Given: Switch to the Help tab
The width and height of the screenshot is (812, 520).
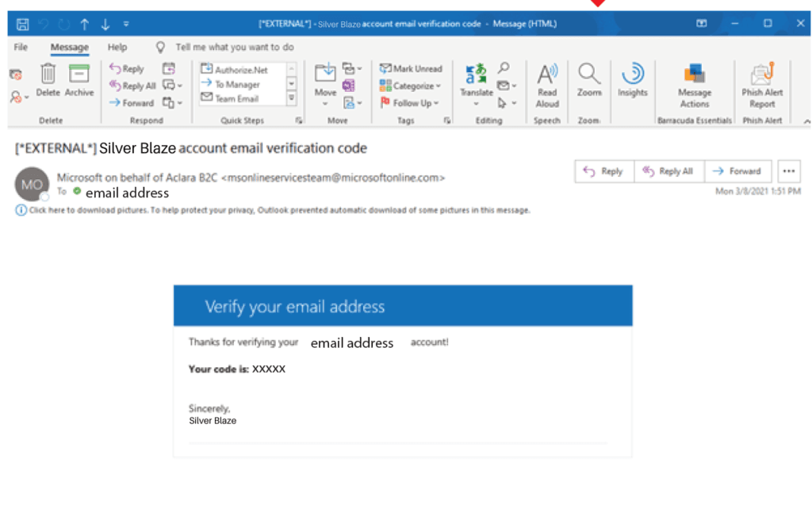Looking at the screenshot, I should point(116,47).
